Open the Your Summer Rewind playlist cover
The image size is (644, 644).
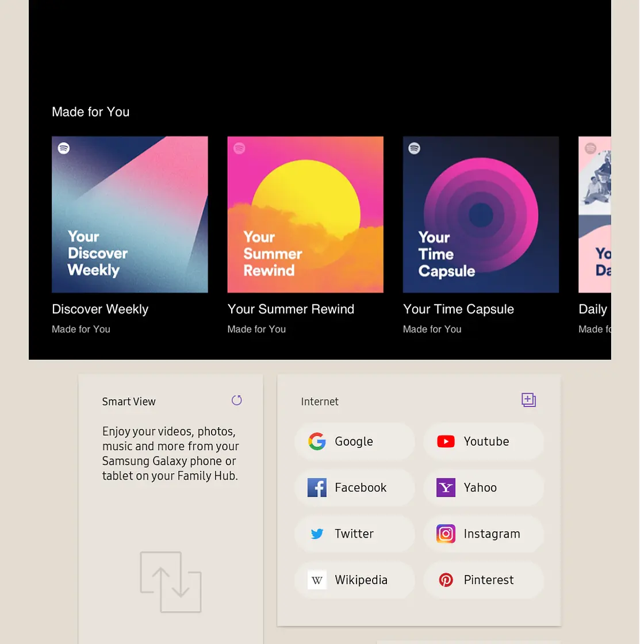[x=305, y=214]
